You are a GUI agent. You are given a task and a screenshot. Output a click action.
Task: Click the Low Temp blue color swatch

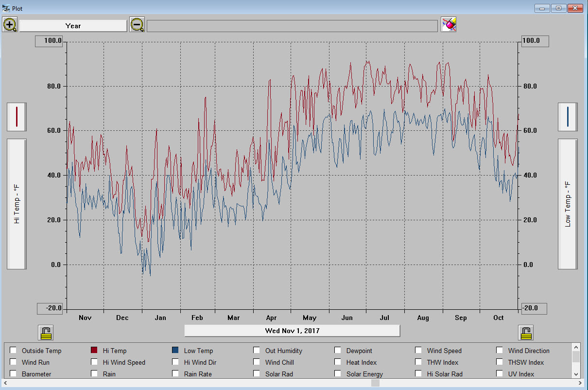pyautogui.click(x=175, y=350)
